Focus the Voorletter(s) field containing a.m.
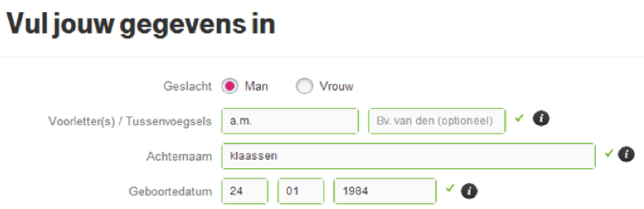 point(289,121)
